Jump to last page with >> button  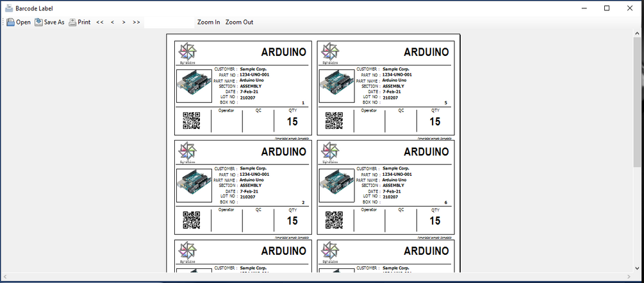pyautogui.click(x=136, y=22)
